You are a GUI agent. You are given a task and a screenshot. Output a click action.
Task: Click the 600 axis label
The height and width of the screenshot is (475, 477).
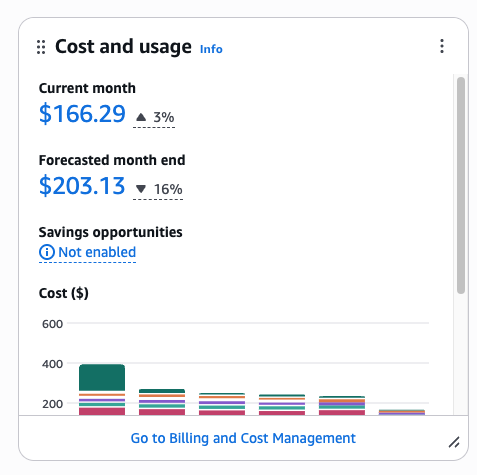[52, 324]
